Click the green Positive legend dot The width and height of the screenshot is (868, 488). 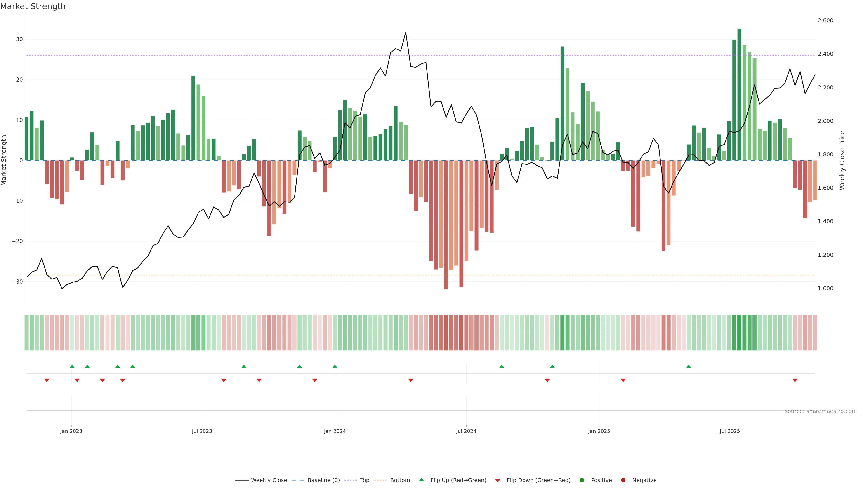pyautogui.click(x=582, y=480)
